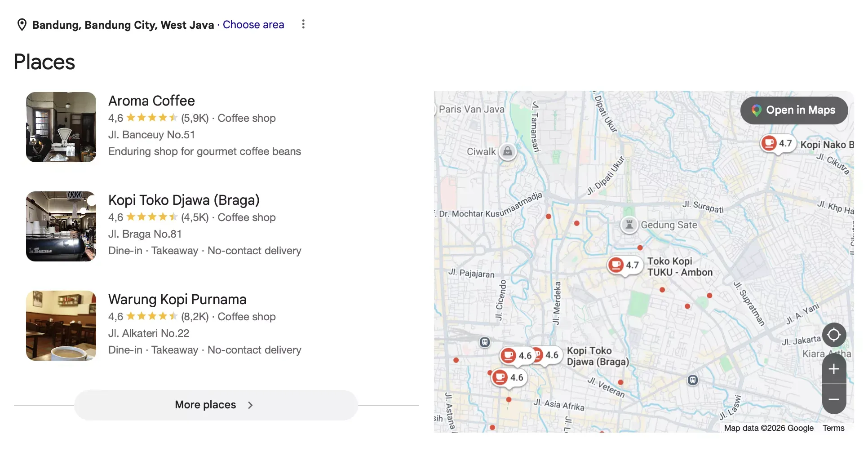Click the Choose area link
The width and height of the screenshot is (868, 460).
tap(253, 25)
